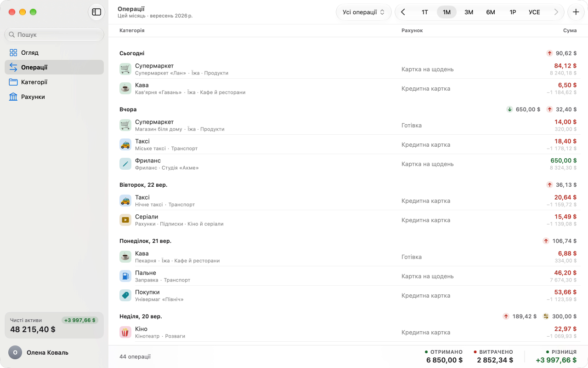This screenshot has width=588, height=368.
Task: Click the 84,12 $ amount
Action: (x=565, y=66)
